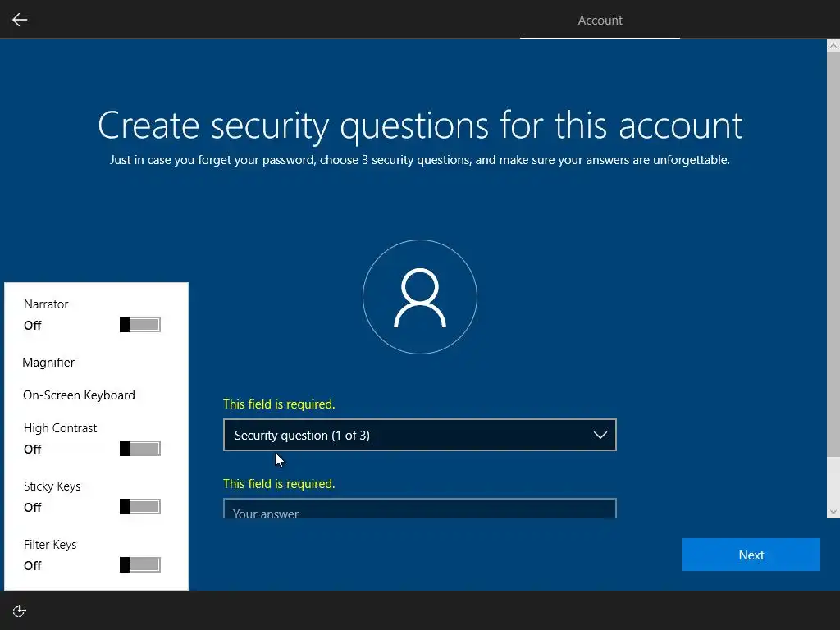This screenshot has width=840, height=630.
Task: Toggle the High Contrast switch
Action: point(139,449)
